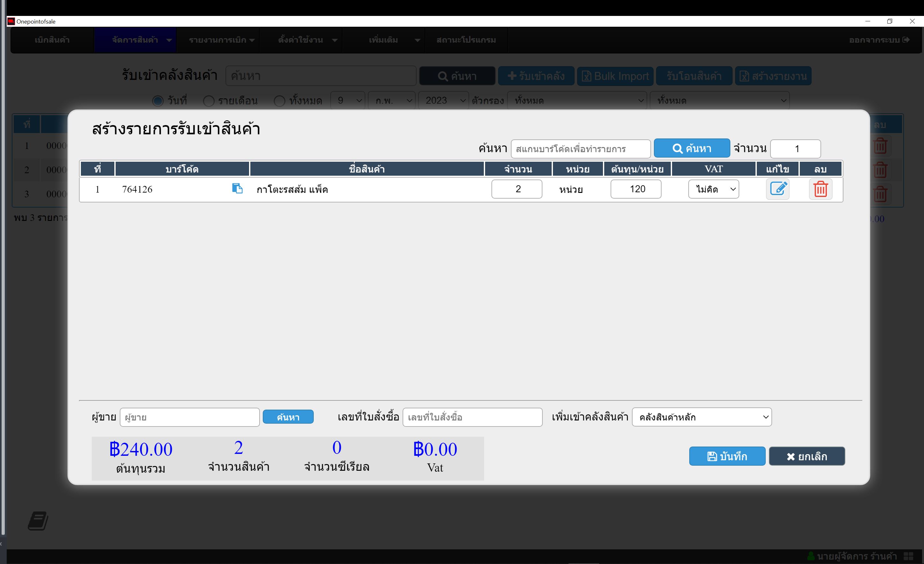Focus the barcode scan search field
The image size is (924, 564).
tap(581, 149)
